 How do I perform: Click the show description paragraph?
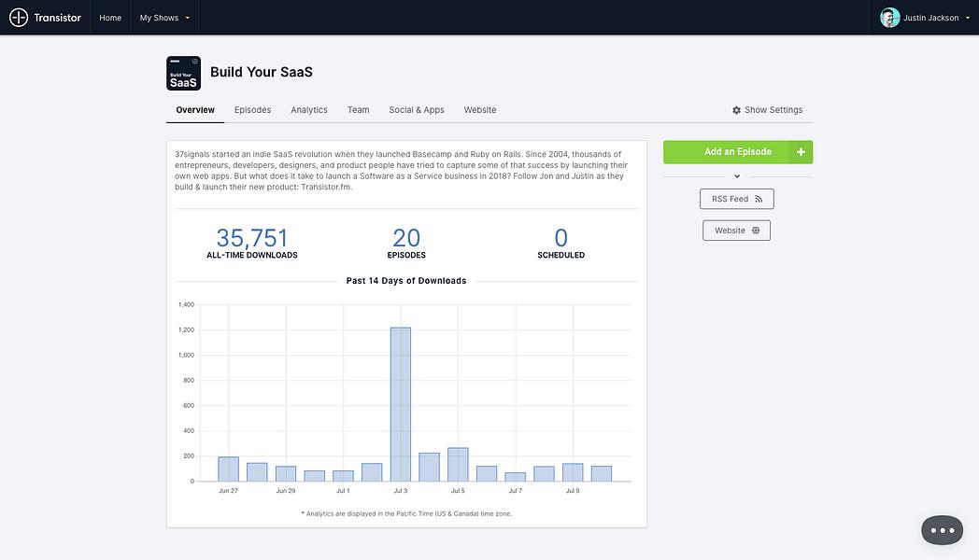pos(401,170)
